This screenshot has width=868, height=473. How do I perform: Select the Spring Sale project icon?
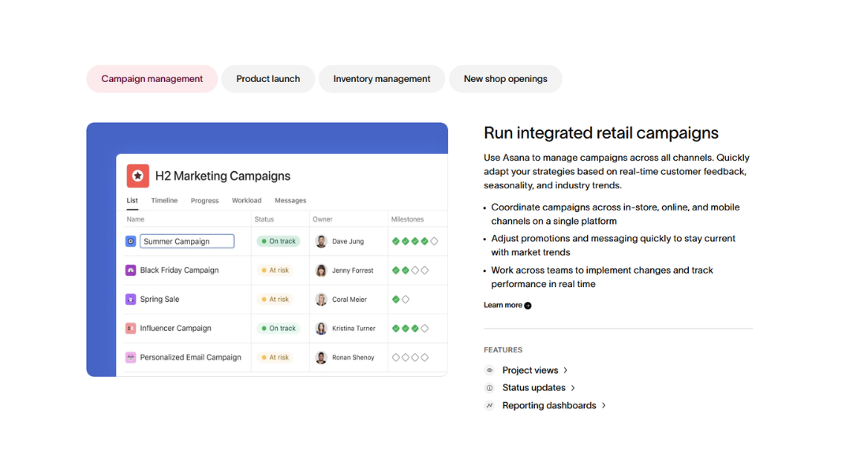[131, 299]
